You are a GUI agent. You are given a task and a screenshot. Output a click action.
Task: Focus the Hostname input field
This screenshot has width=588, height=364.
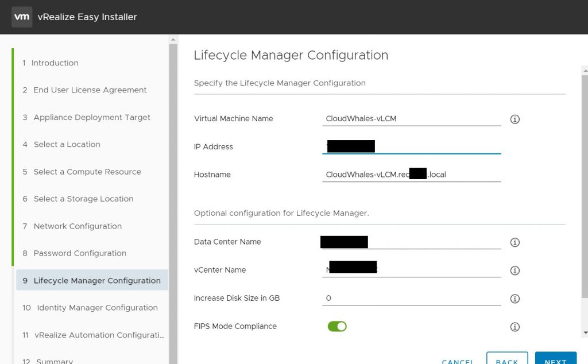pos(411,175)
